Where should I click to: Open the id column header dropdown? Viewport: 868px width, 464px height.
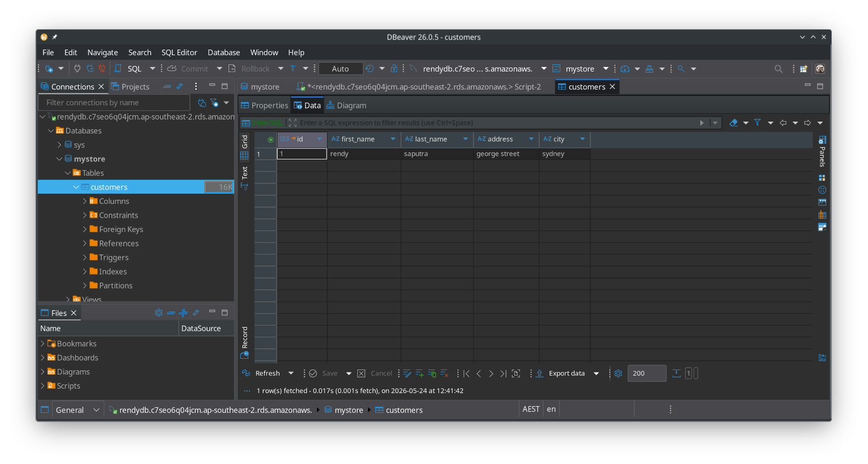pos(319,139)
